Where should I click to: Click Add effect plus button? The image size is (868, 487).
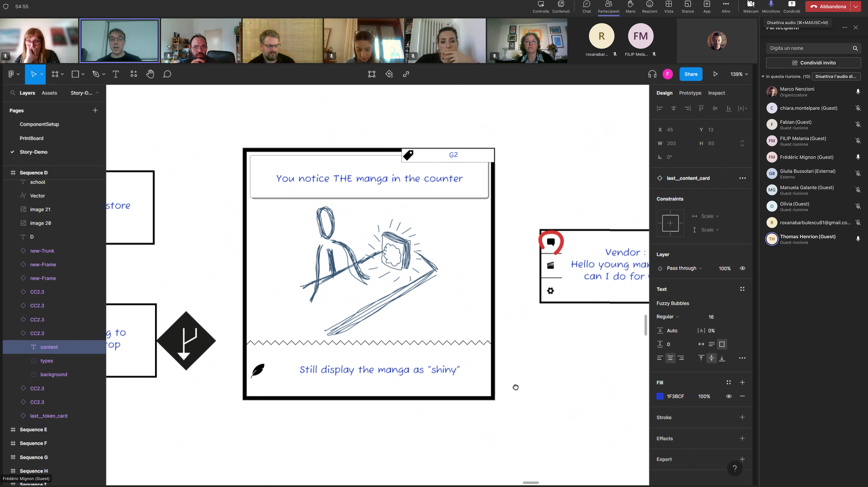click(743, 438)
